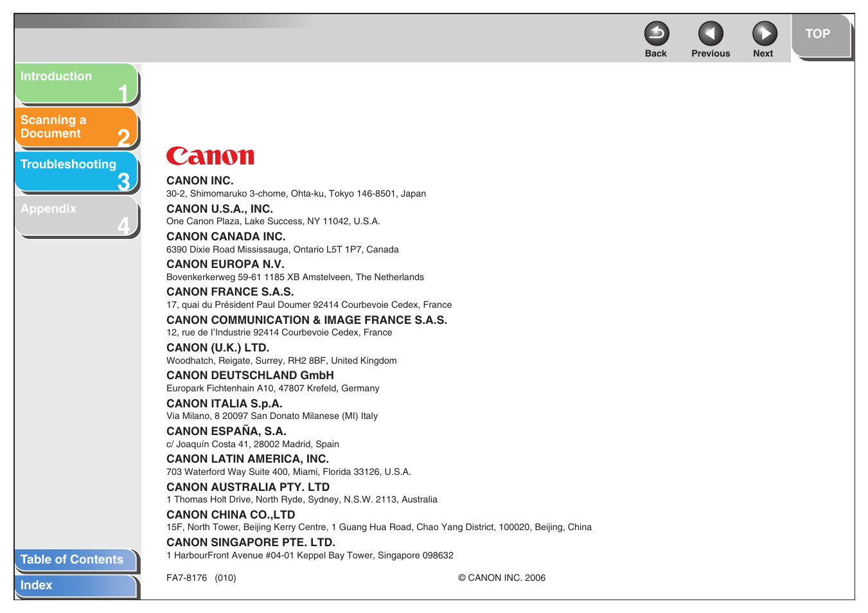Select the Lake Success NY address line
Image resolution: width=868 pixels, height=613 pixels.
pyautogui.click(x=273, y=221)
